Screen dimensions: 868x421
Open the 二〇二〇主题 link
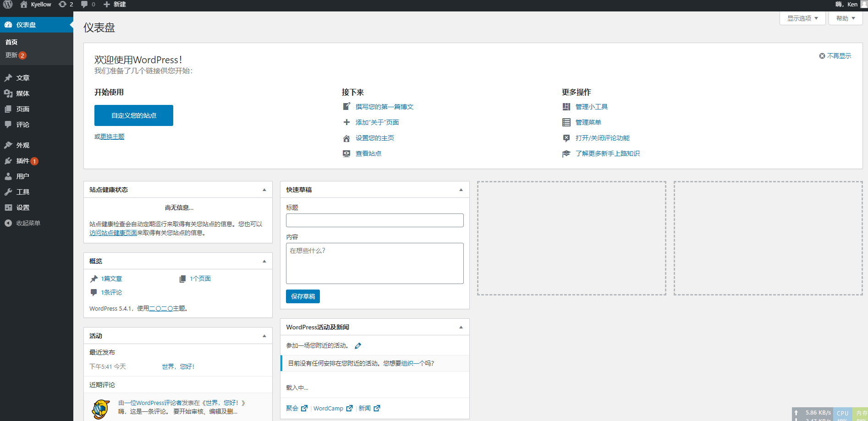(x=167, y=308)
